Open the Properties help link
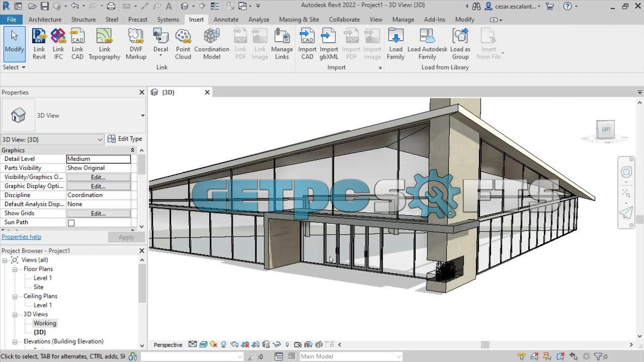 coord(21,237)
